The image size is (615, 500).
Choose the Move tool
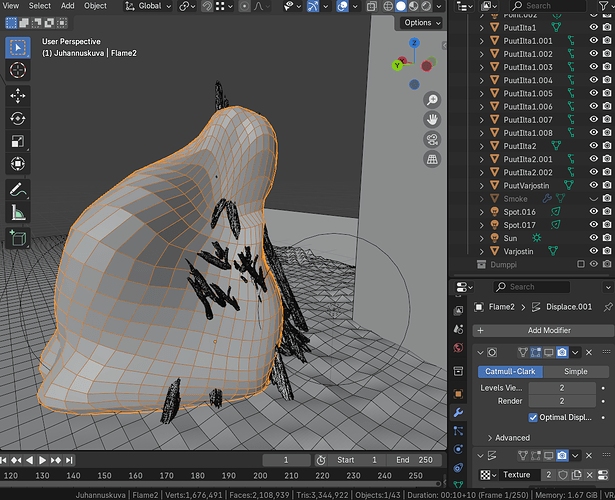[x=18, y=96]
